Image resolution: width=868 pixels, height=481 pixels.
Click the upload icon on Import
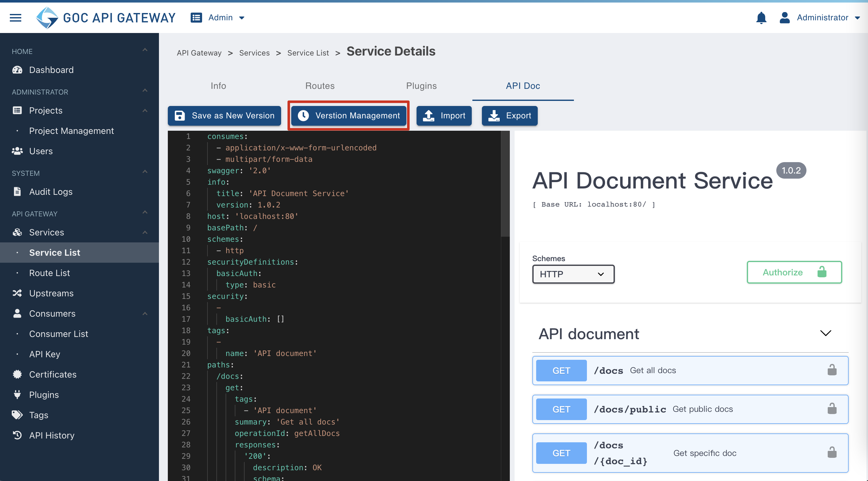tap(429, 115)
